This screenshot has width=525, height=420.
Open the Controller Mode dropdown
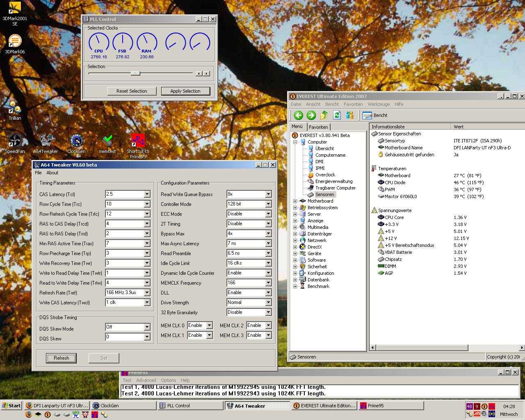coord(268,204)
